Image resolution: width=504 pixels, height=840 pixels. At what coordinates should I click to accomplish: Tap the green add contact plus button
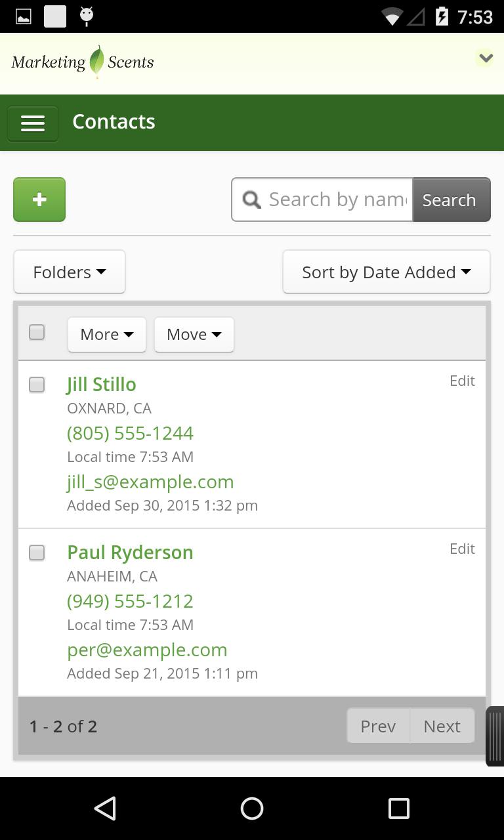pos(39,199)
